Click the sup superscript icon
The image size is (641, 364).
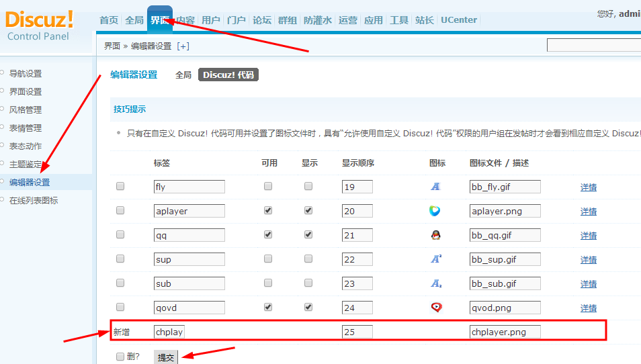click(436, 259)
